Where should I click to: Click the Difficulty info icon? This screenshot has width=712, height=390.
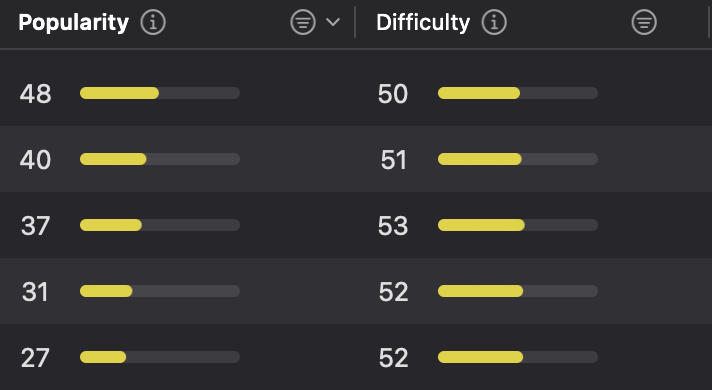[494, 22]
